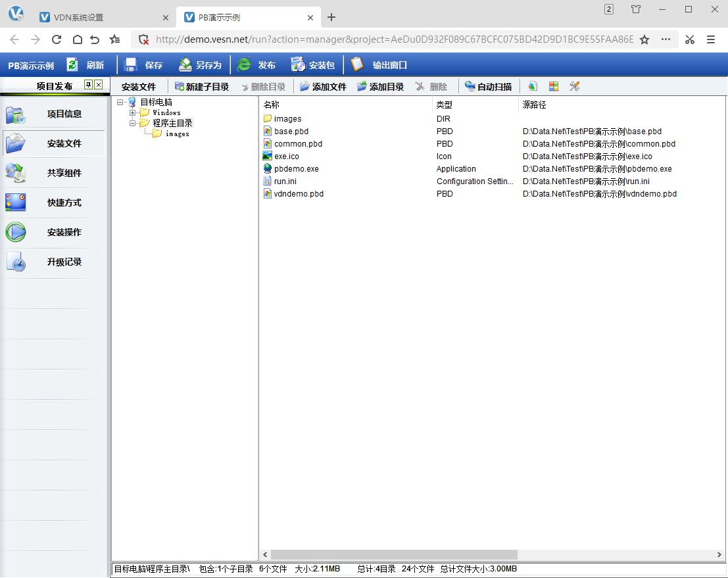Select pbdemo.exe in the file list
Image resolution: width=728 pixels, height=578 pixels.
click(x=296, y=169)
